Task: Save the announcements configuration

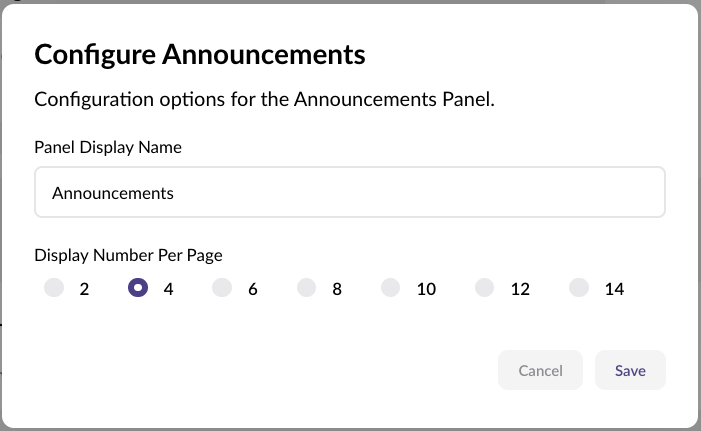Action: (x=630, y=370)
